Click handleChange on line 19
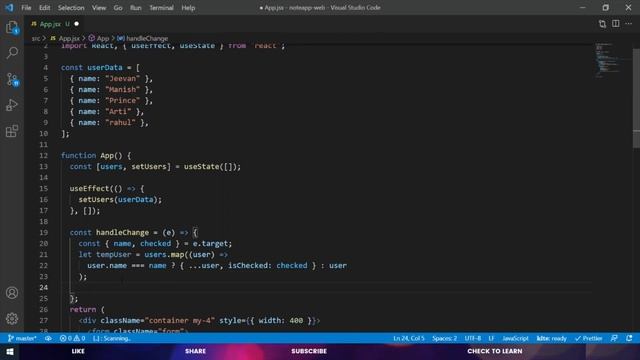640x360 pixels. coord(122,232)
